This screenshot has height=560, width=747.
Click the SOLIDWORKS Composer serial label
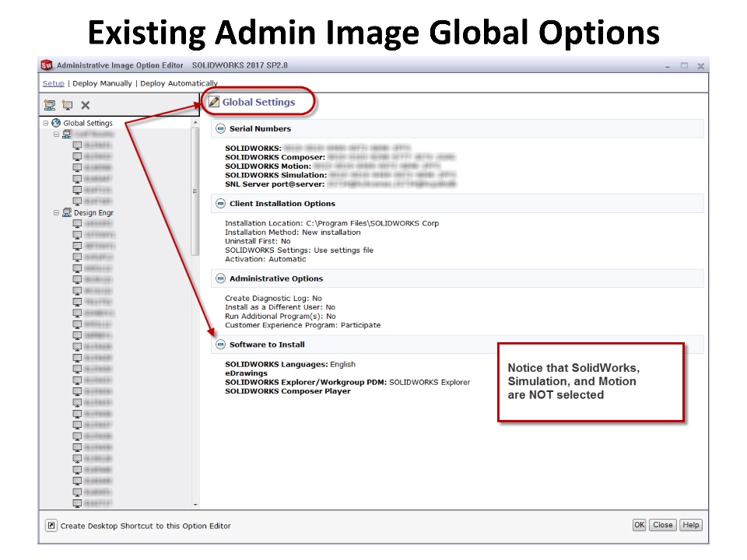[275, 157]
